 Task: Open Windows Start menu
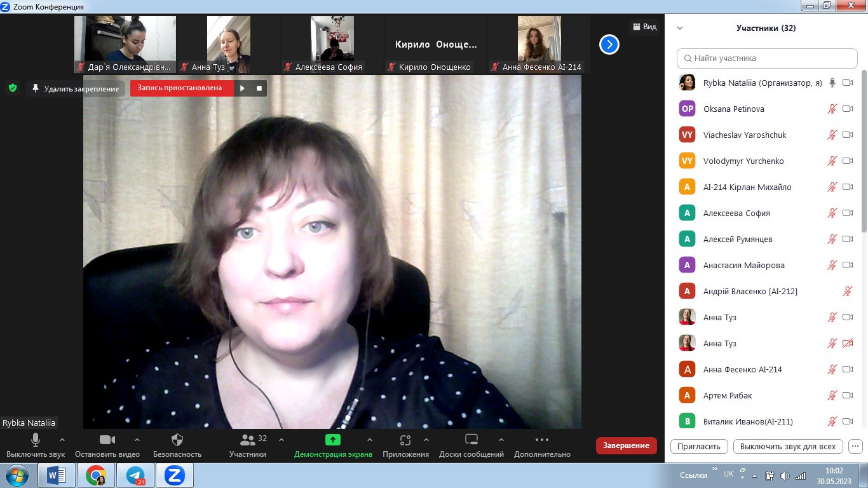click(x=17, y=475)
